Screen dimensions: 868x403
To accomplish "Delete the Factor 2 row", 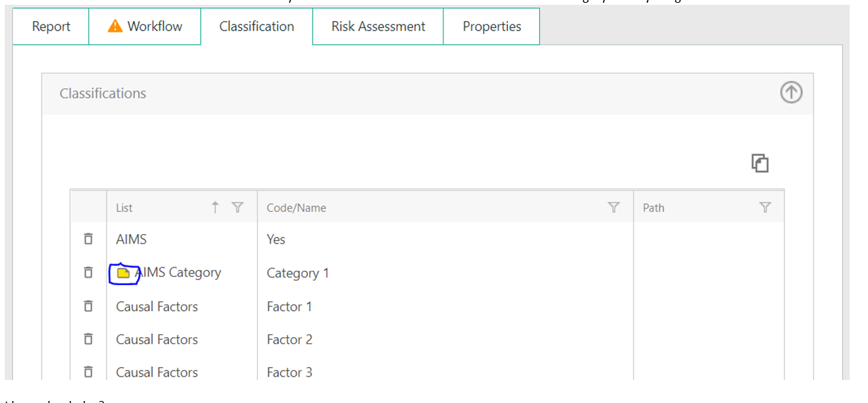I will (88, 339).
